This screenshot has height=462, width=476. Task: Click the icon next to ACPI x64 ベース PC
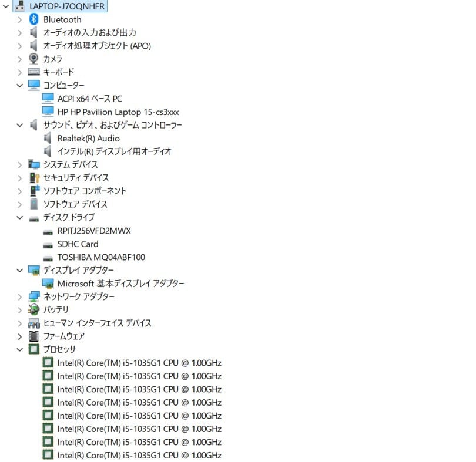coord(48,99)
